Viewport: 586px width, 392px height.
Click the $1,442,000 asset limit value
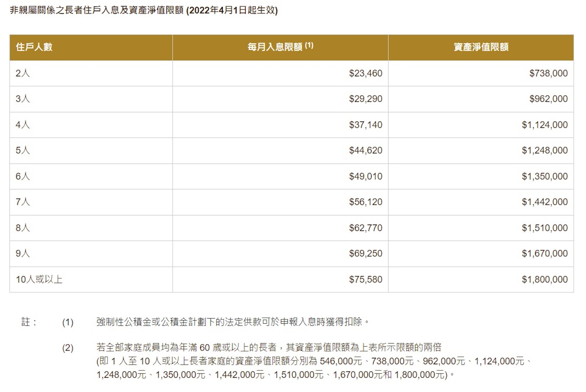(544, 202)
